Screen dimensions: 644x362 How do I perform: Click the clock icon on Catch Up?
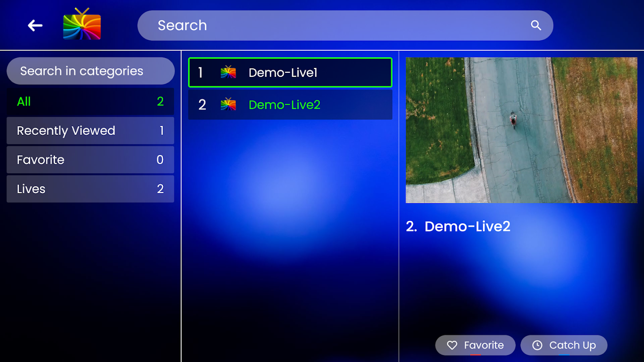point(537,345)
